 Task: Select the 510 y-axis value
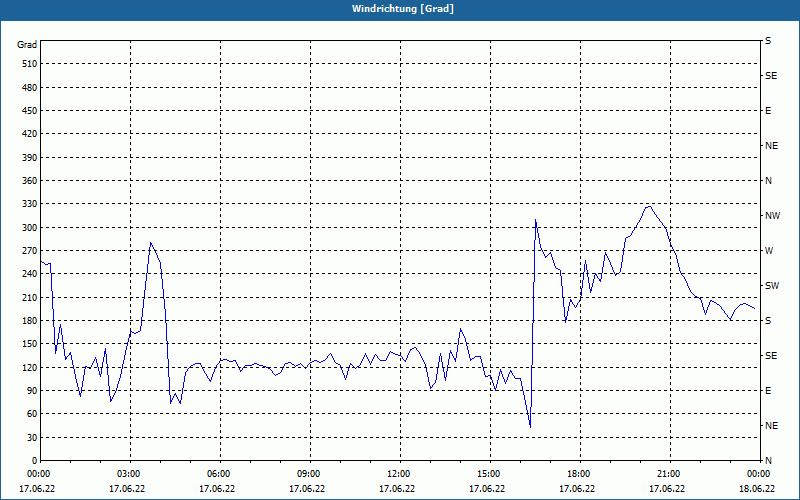pos(30,64)
